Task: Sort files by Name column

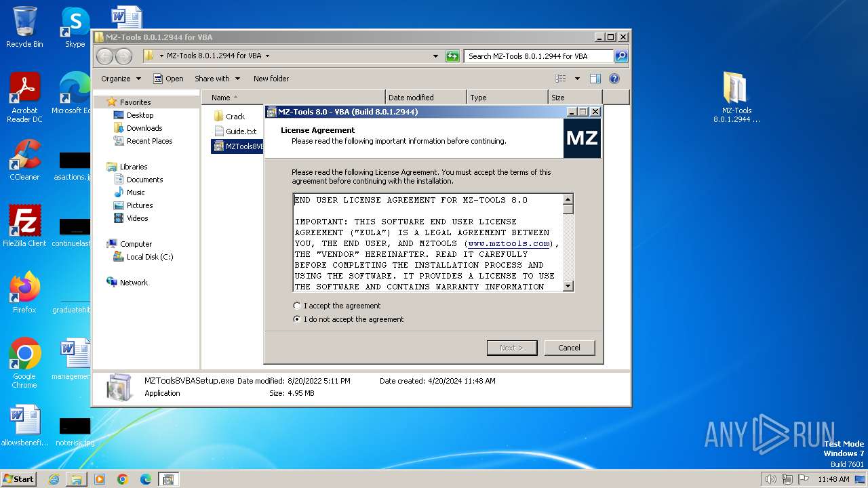Action: click(293, 98)
